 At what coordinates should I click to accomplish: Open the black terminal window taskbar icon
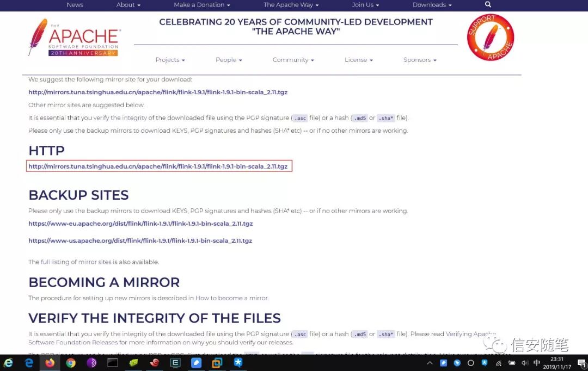(113, 363)
